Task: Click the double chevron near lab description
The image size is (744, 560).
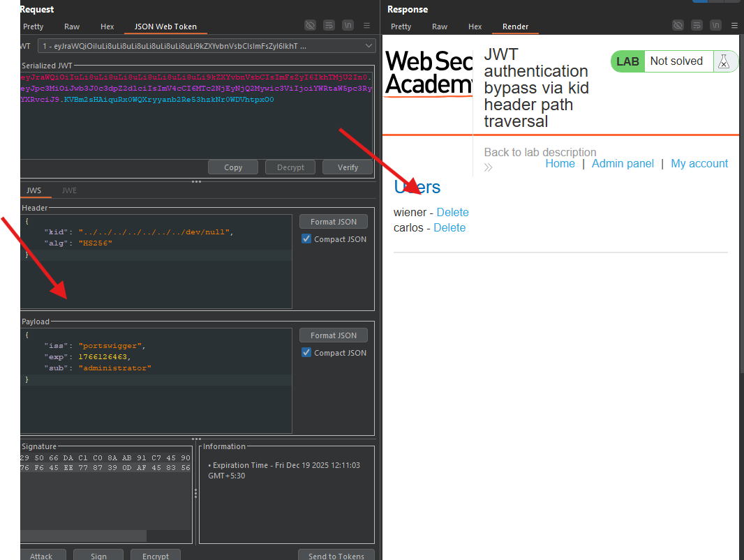Action: (x=489, y=167)
